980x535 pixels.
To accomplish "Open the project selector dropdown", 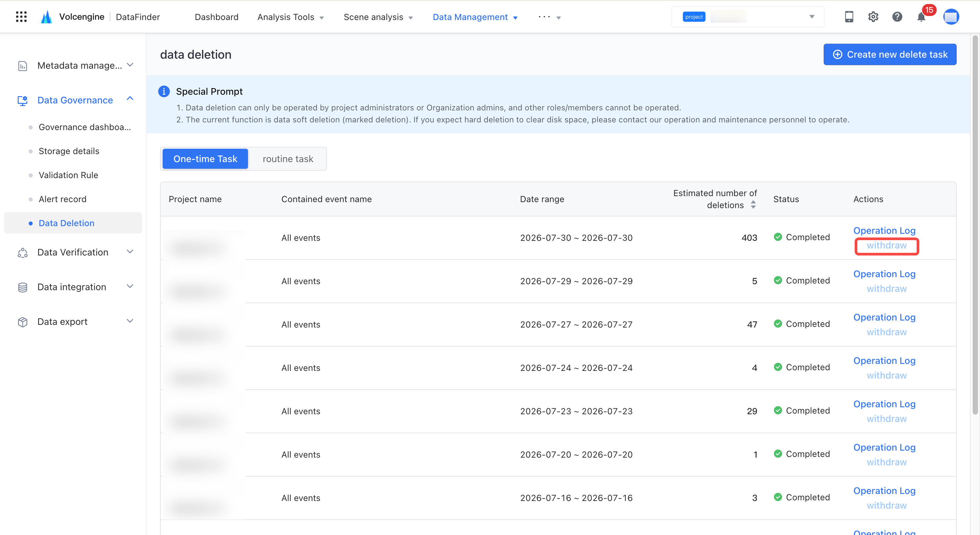I will click(x=748, y=17).
